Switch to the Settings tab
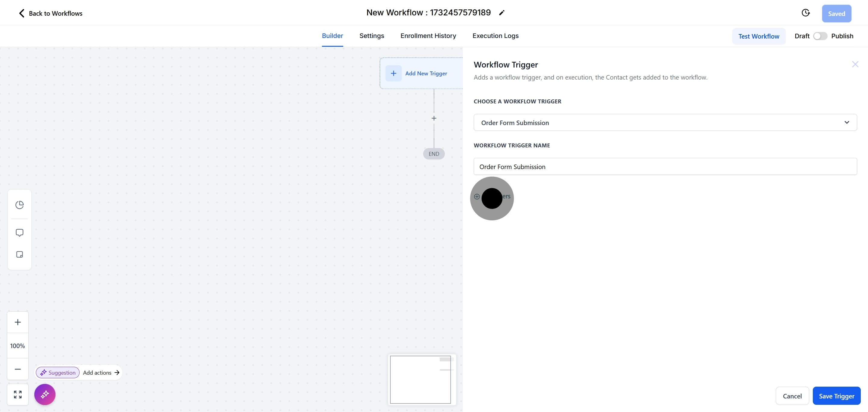Image resolution: width=868 pixels, height=412 pixels. click(x=371, y=36)
